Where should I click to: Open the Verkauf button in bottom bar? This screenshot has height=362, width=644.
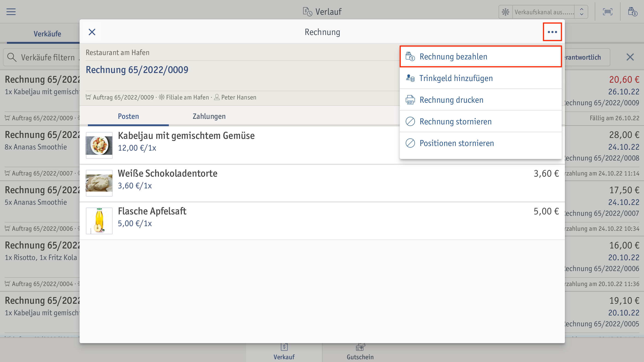point(284,353)
